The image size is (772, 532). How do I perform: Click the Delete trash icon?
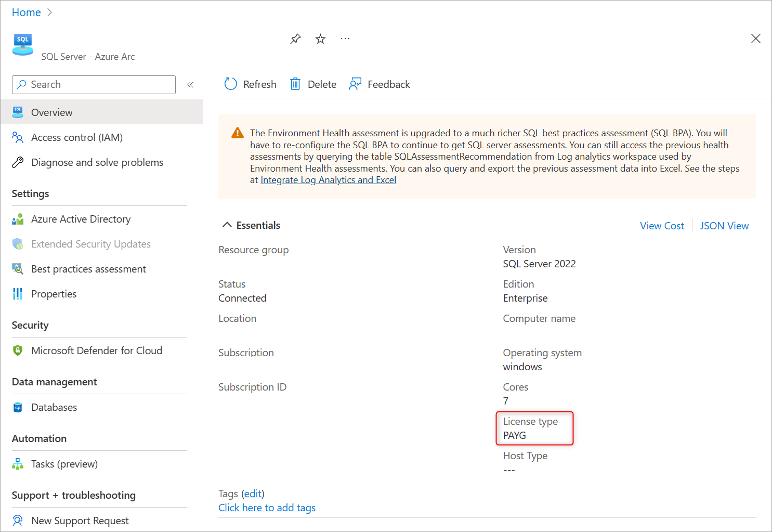[295, 84]
